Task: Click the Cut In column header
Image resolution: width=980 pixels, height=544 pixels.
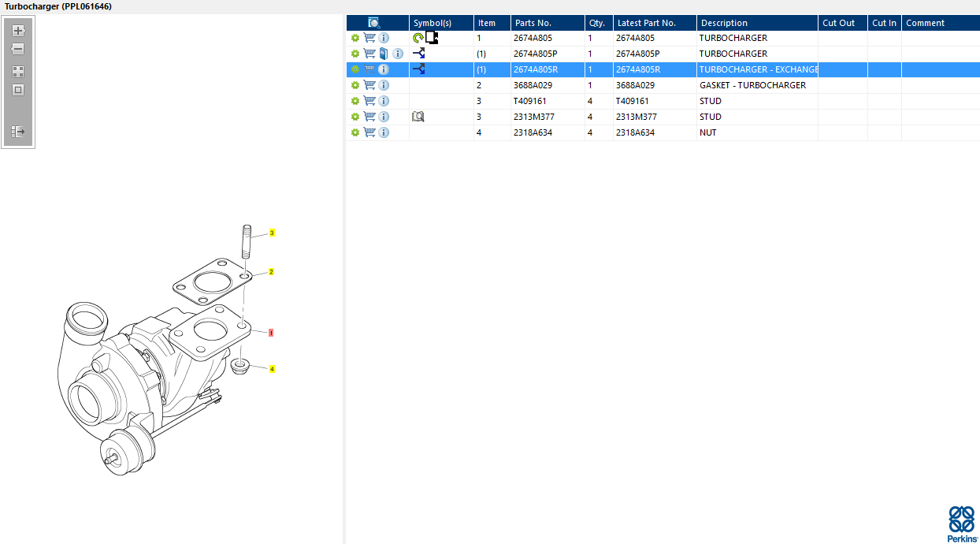Action: click(885, 23)
